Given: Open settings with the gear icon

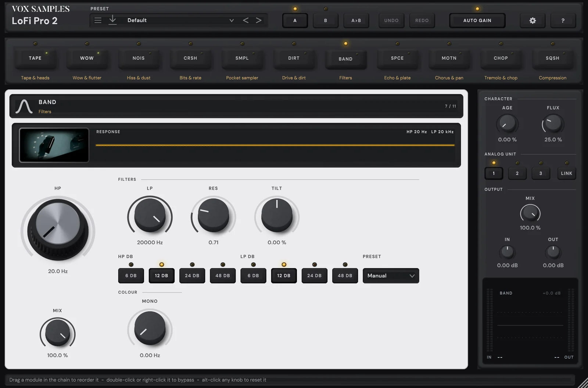Looking at the screenshot, I should pos(533,21).
